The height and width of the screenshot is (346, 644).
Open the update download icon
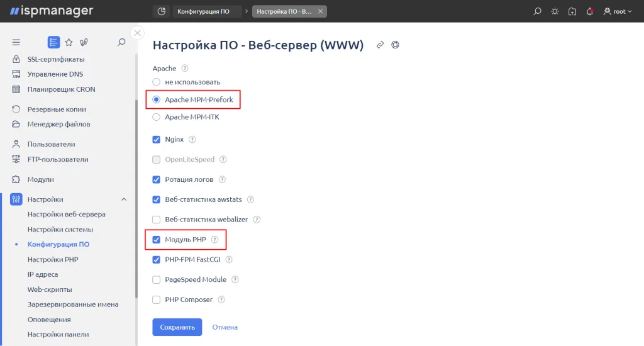tap(572, 11)
